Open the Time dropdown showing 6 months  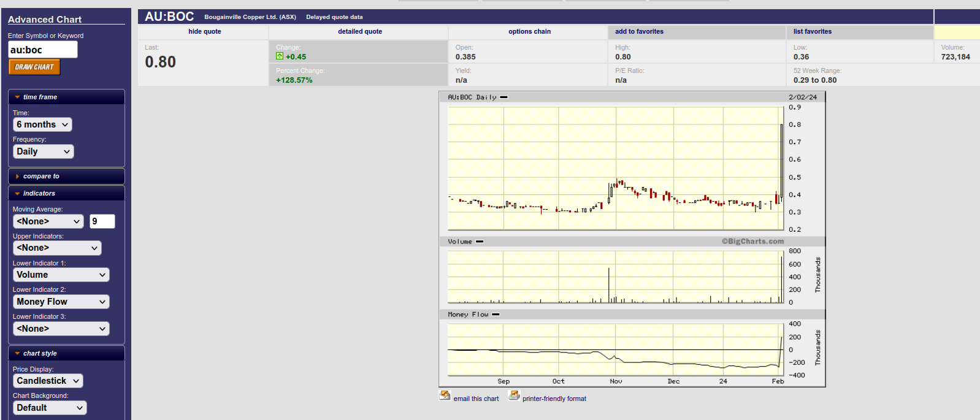pos(42,124)
